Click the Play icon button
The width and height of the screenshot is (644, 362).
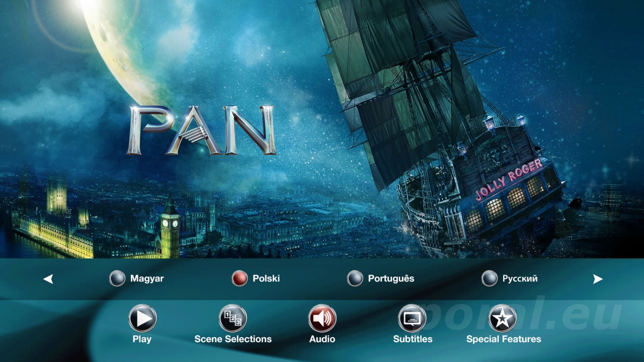(x=142, y=318)
